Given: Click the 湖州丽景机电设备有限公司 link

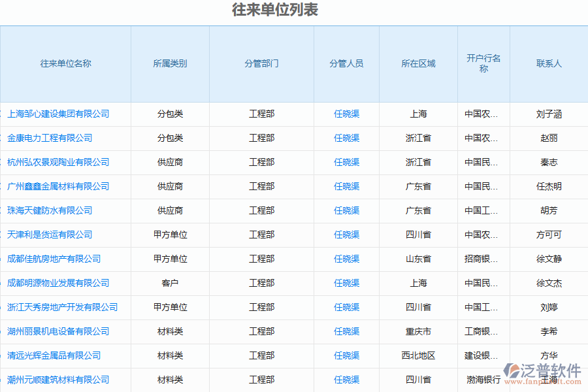Looking at the screenshot, I should pyautogui.click(x=58, y=331).
